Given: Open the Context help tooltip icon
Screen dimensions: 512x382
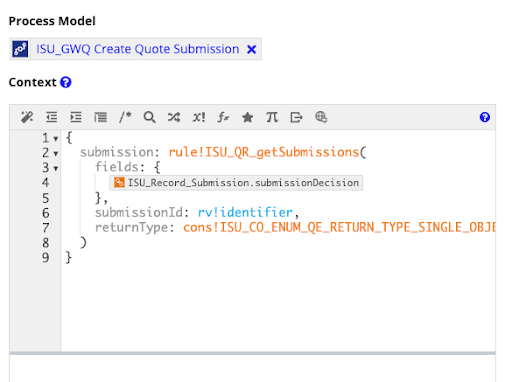Looking at the screenshot, I should pyautogui.click(x=66, y=82).
